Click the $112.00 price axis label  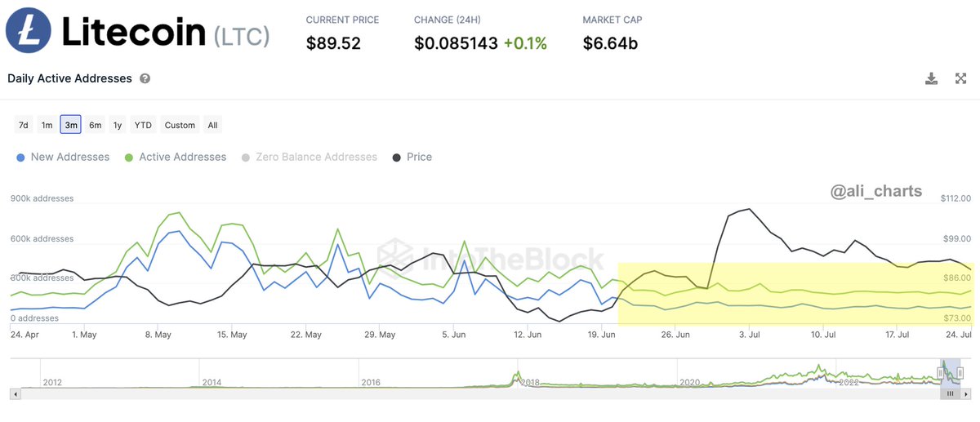point(955,198)
